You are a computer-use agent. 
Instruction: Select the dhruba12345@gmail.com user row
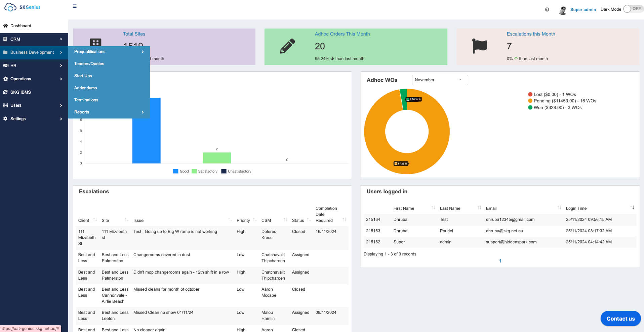tap(500, 220)
